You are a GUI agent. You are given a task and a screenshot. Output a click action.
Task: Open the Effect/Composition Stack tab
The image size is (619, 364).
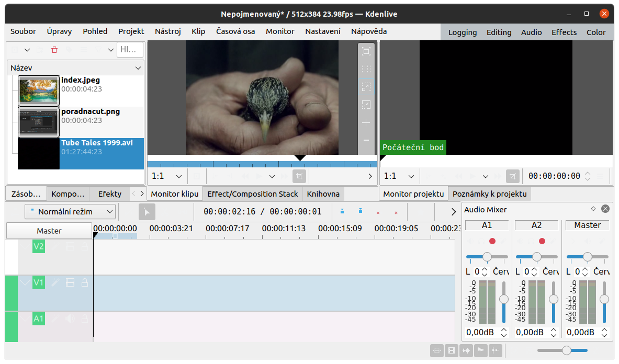tap(253, 194)
